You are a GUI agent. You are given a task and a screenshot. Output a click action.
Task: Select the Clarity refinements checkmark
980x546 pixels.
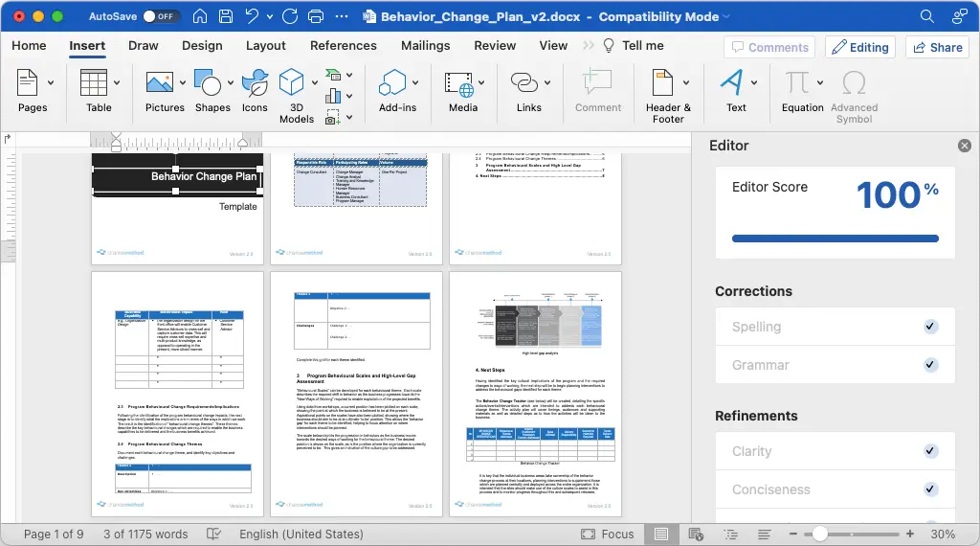[930, 450]
